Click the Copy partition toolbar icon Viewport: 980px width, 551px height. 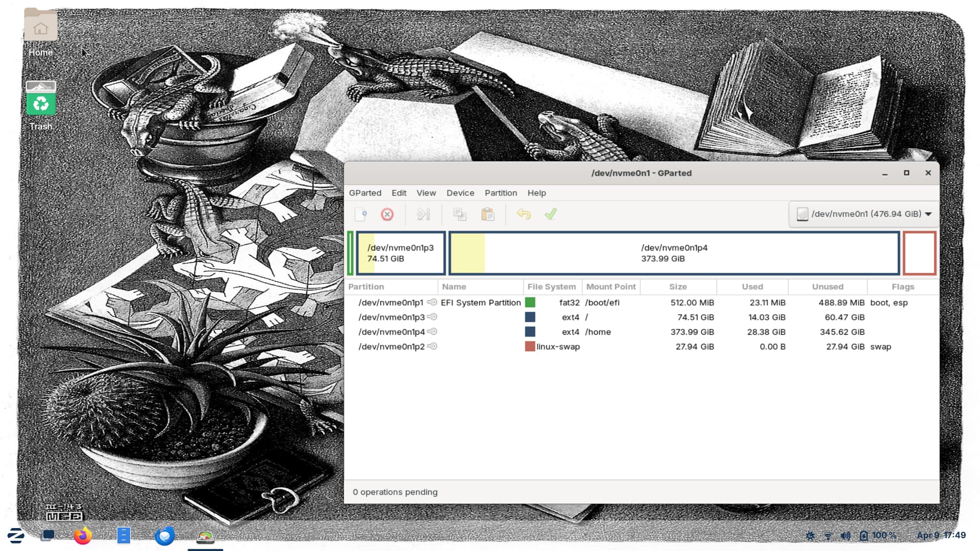tap(460, 214)
